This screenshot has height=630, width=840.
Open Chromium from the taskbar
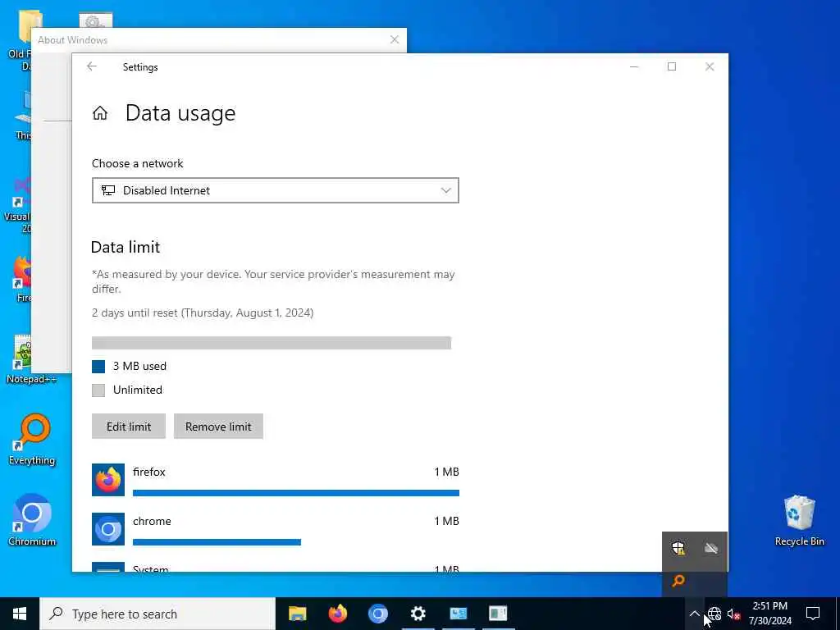pyautogui.click(x=377, y=614)
